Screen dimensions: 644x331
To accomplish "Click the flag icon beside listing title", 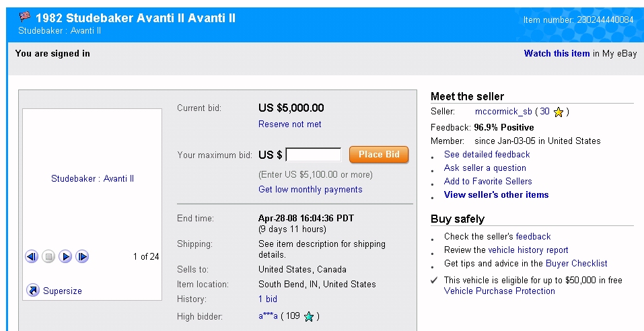I will pos(25,17).
